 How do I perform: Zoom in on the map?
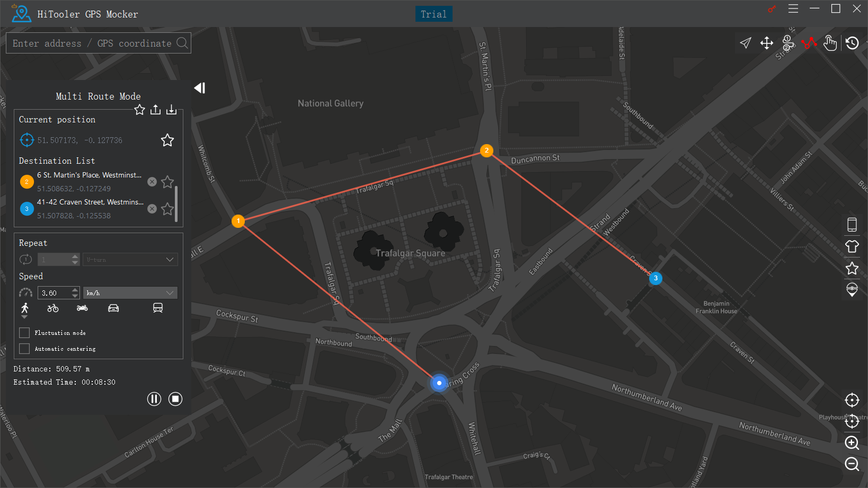pos(852,443)
